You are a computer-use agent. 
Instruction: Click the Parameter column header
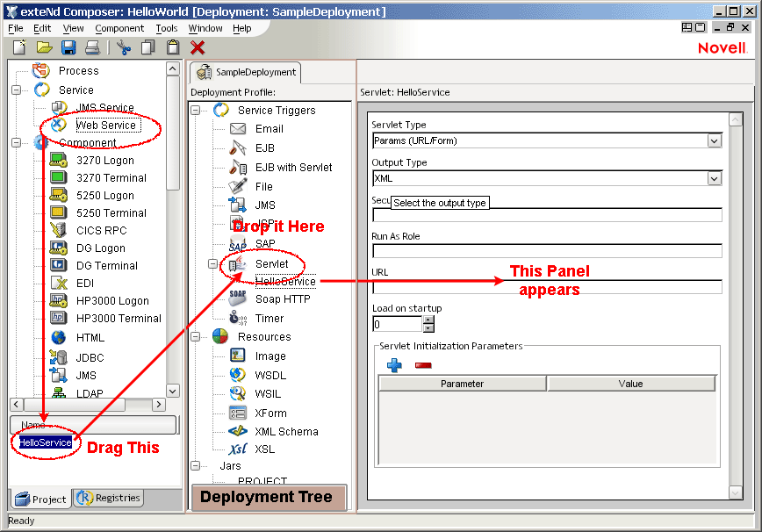(462, 384)
